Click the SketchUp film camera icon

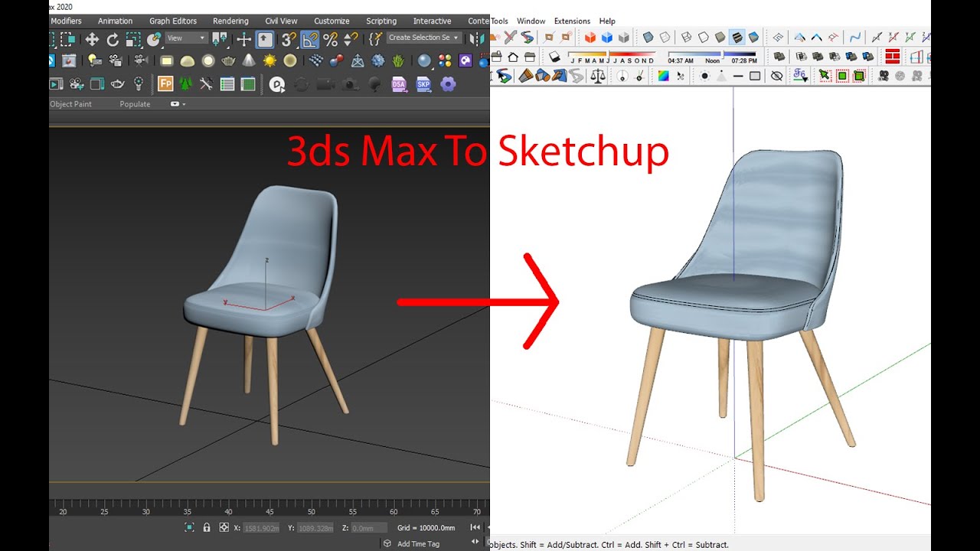pyautogui.click(x=883, y=76)
